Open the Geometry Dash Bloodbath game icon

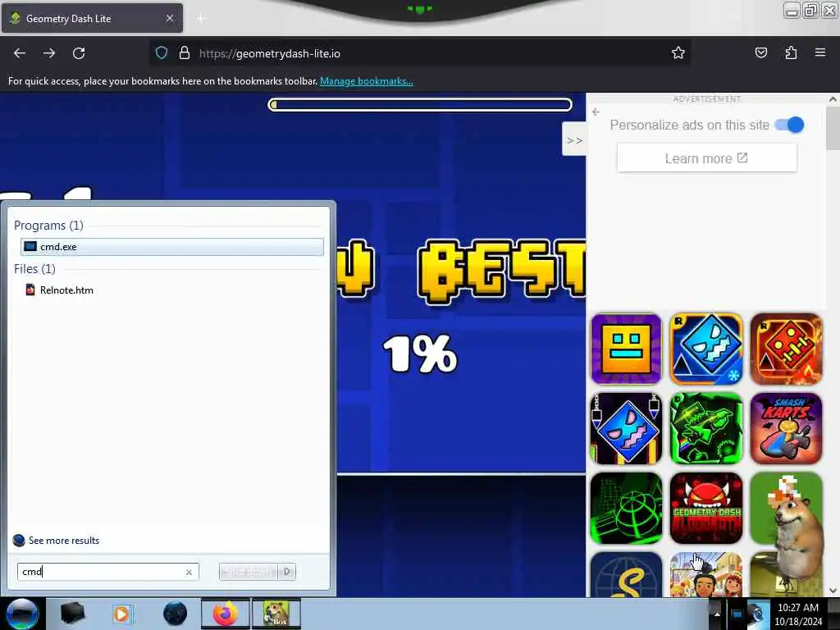(706, 508)
